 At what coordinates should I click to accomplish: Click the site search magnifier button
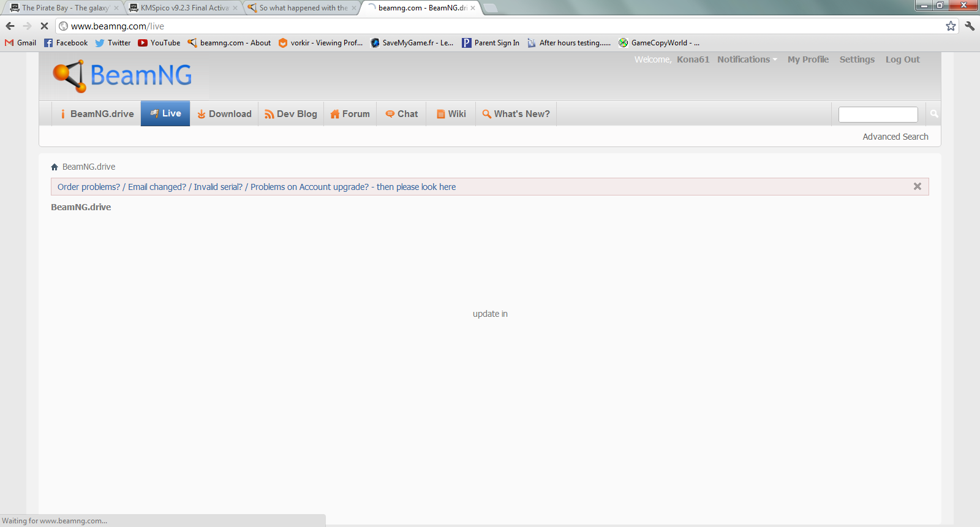pyautogui.click(x=934, y=113)
